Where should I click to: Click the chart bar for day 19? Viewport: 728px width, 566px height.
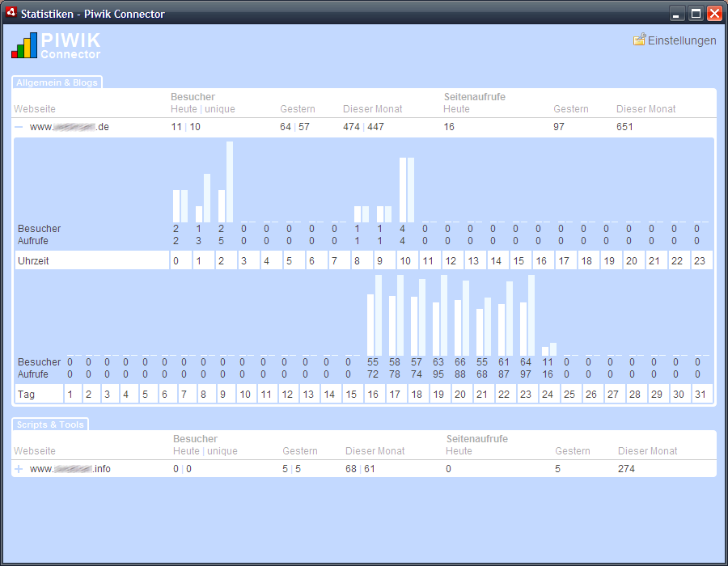443,315
